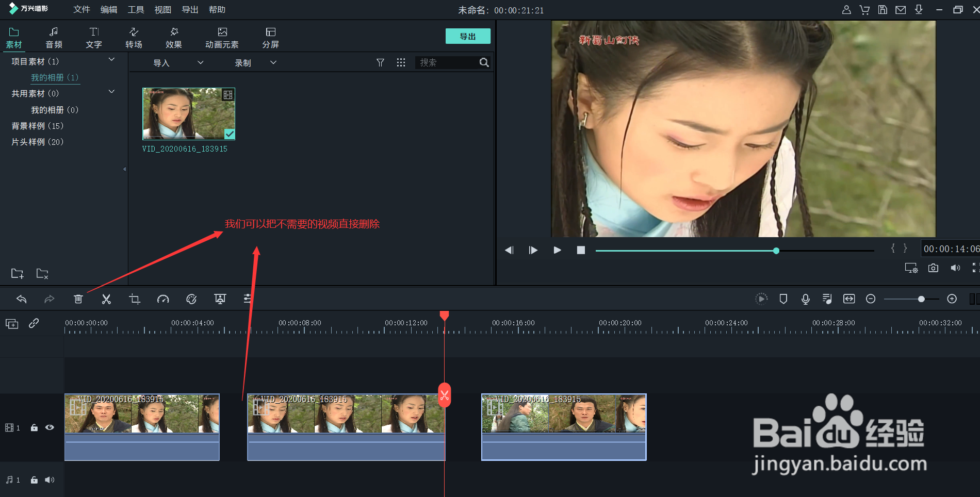
Task: Click the render preview icon
Action: (761, 299)
